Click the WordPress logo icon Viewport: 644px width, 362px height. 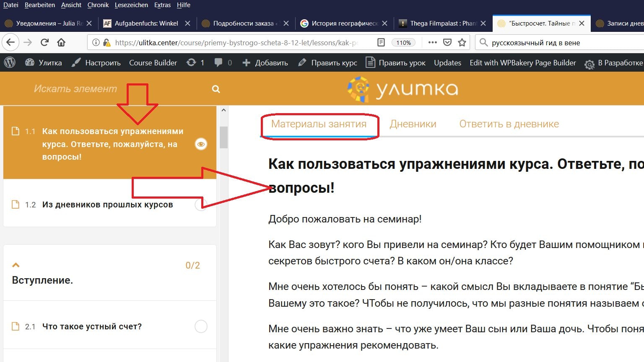[10, 62]
